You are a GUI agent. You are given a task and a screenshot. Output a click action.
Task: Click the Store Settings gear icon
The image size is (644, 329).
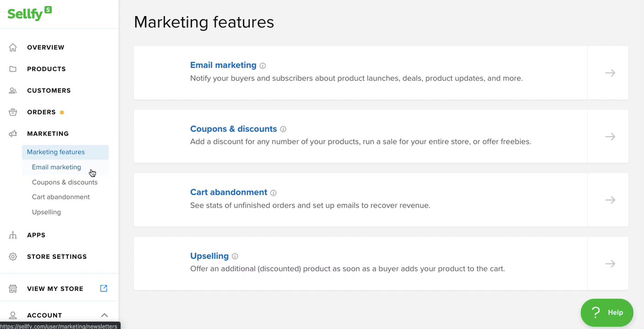coord(13,257)
